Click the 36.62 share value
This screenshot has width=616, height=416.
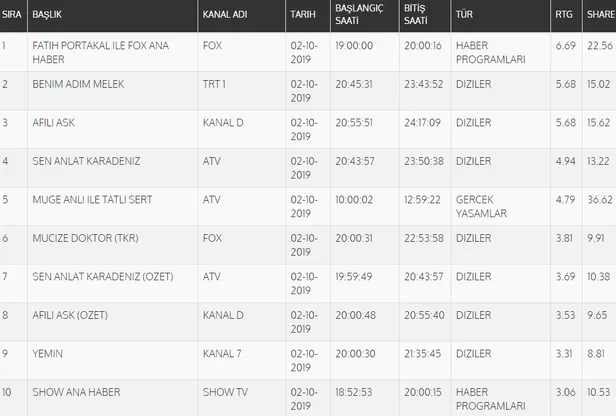[600, 198]
